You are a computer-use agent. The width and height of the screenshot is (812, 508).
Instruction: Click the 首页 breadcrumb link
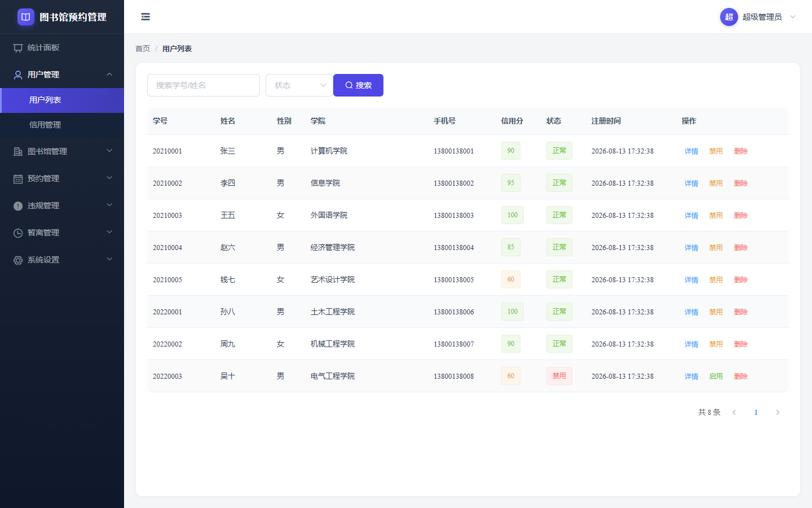coord(143,49)
